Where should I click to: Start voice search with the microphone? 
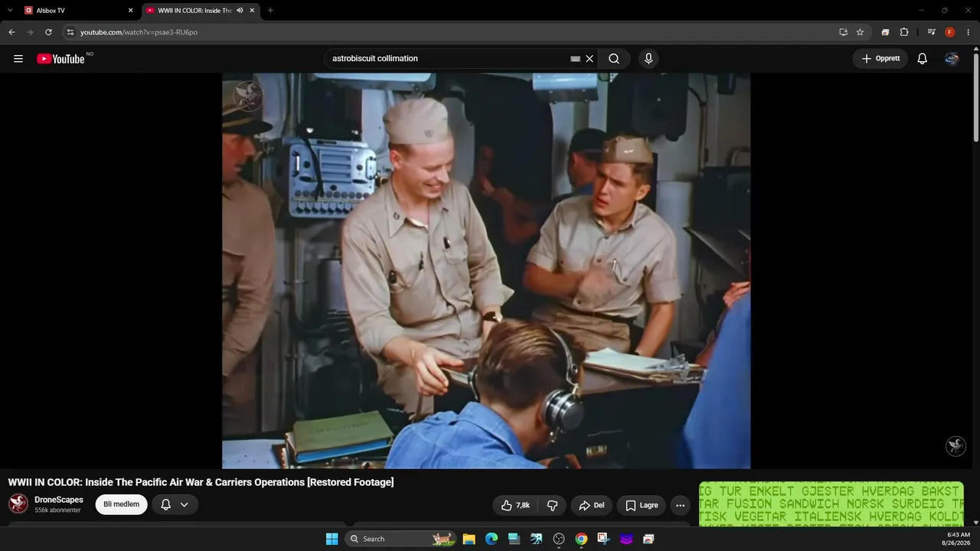coord(648,59)
